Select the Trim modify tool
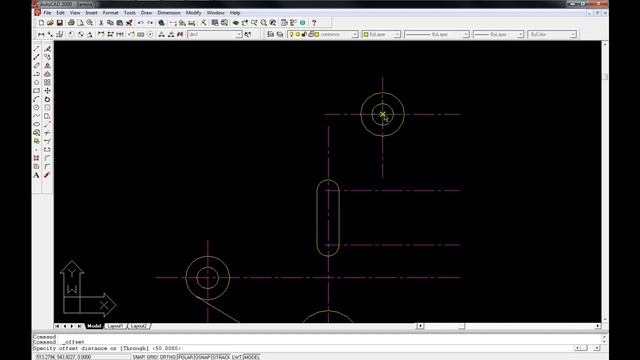The width and height of the screenshot is (640, 360). click(x=47, y=133)
